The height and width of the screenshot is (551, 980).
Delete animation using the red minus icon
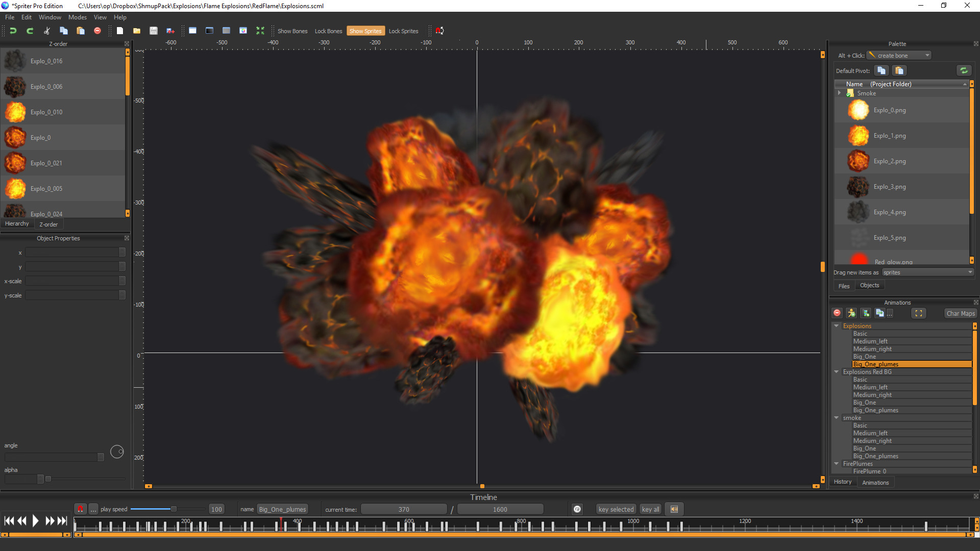837,313
